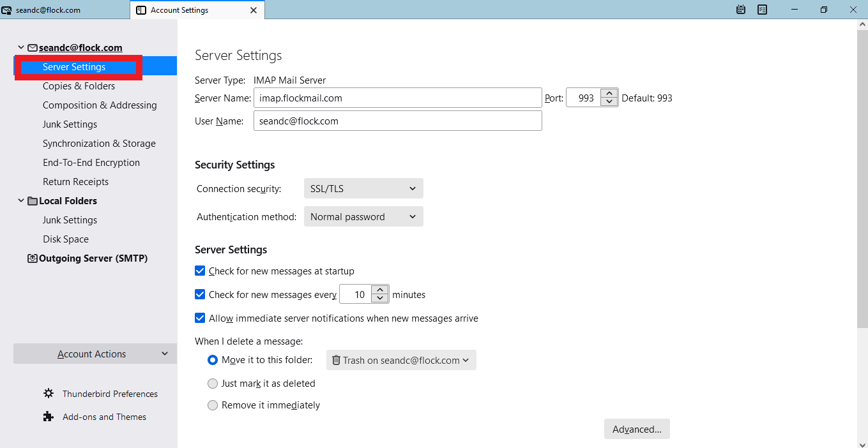Click 'When I delete a message:' label
Image resolution: width=868 pixels, height=448 pixels.
tap(248, 341)
